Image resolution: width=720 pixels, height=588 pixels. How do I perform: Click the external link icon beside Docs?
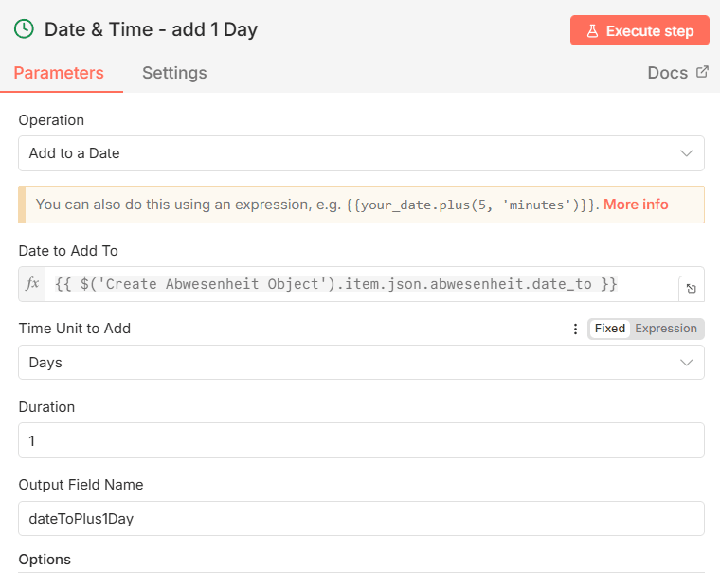702,72
